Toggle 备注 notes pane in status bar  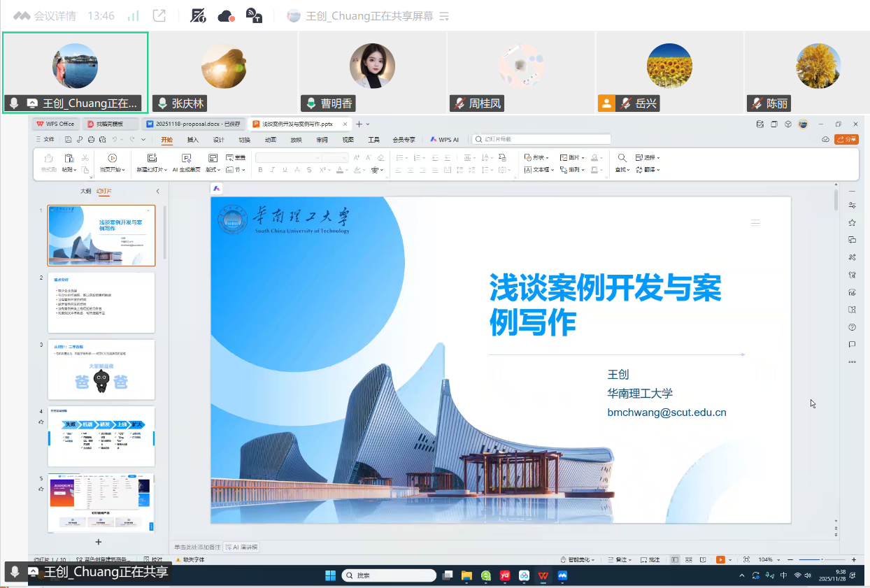click(x=620, y=559)
